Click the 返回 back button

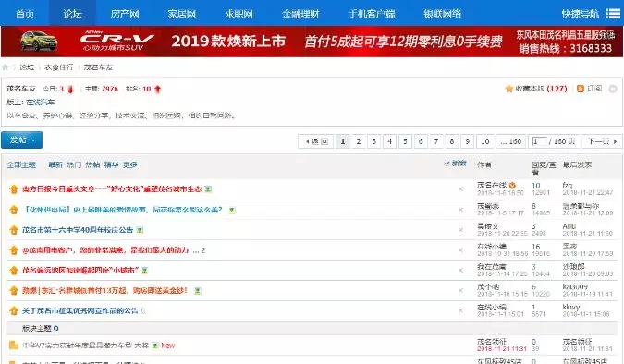tap(316, 141)
